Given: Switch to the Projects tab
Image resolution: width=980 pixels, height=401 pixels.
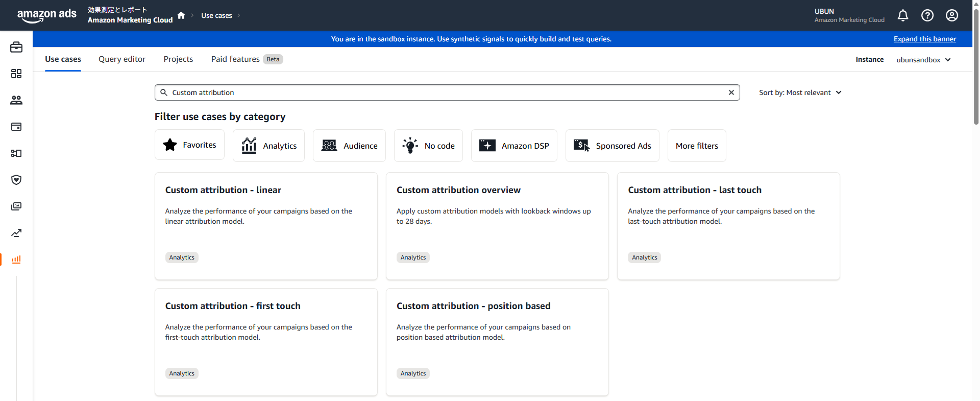Looking at the screenshot, I should [178, 59].
